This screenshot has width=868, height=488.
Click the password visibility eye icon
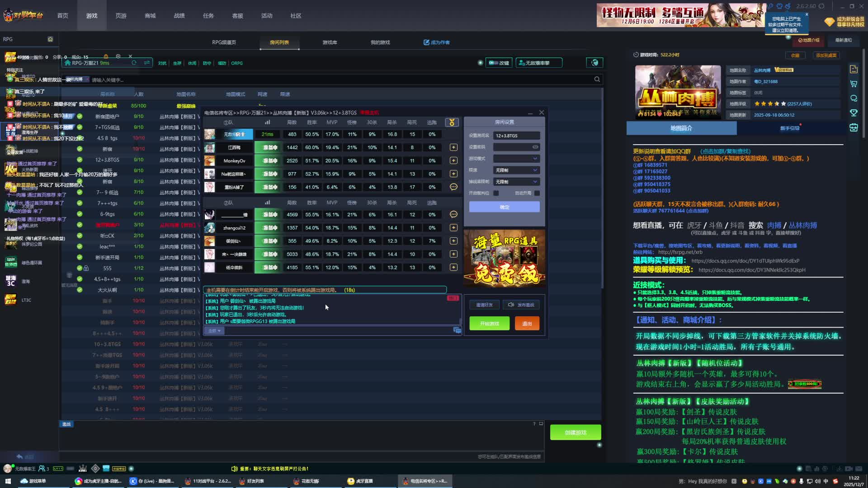tap(535, 147)
